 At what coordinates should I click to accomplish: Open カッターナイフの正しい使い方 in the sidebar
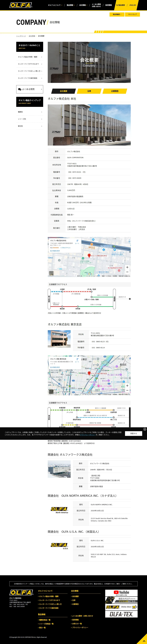pos(30,71)
